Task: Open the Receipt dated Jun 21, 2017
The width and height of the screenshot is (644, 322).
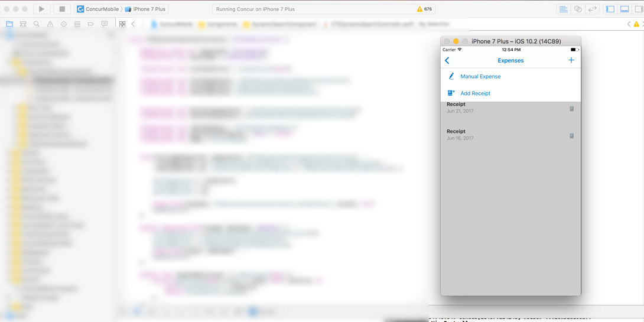Action: point(510,108)
